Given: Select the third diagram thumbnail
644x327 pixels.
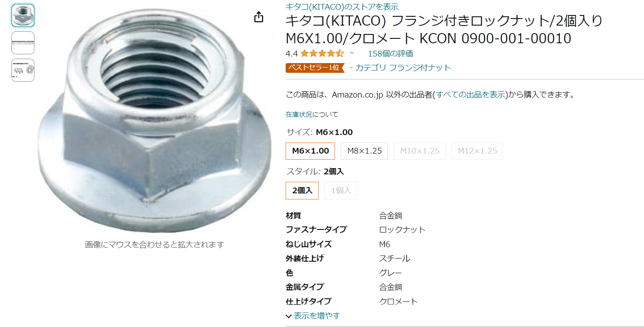Looking at the screenshot, I should tap(23, 70).
